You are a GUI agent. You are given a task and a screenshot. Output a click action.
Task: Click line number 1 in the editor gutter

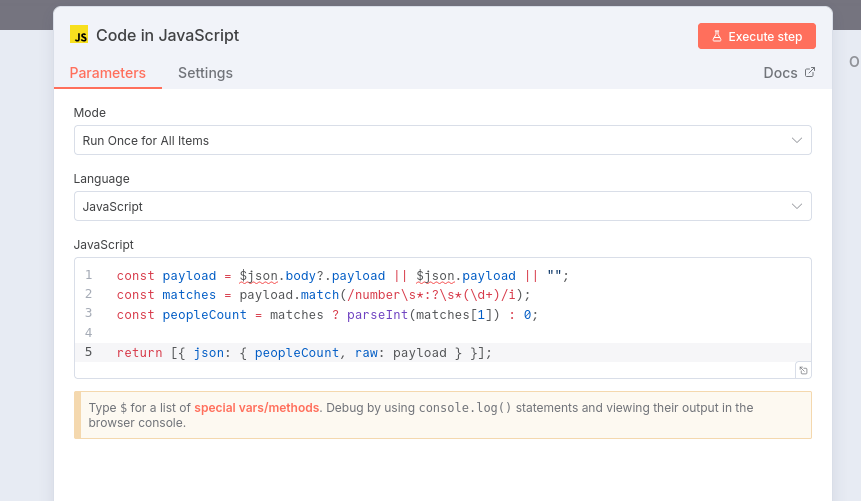click(x=89, y=275)
